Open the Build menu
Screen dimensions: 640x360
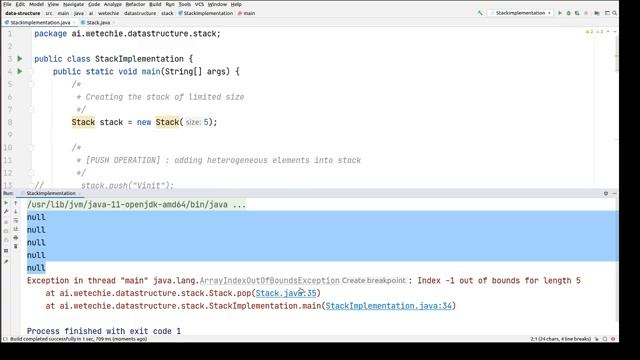coord(155,4)
